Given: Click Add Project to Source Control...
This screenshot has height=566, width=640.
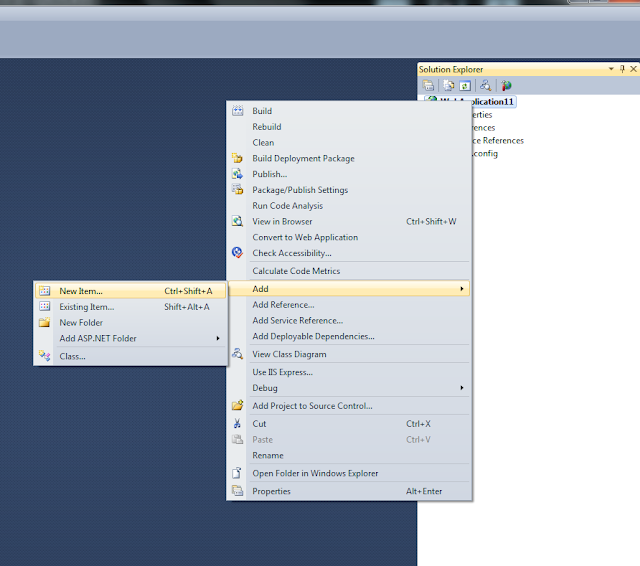Looking at the screenshot, I should tap(349, 406).
